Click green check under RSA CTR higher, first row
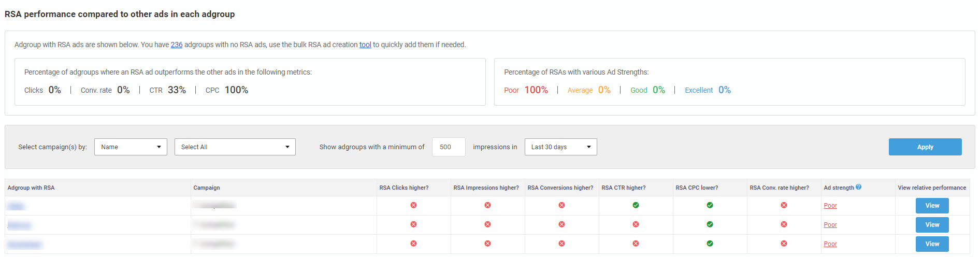980x257 pixels. [x=636, y=205]
